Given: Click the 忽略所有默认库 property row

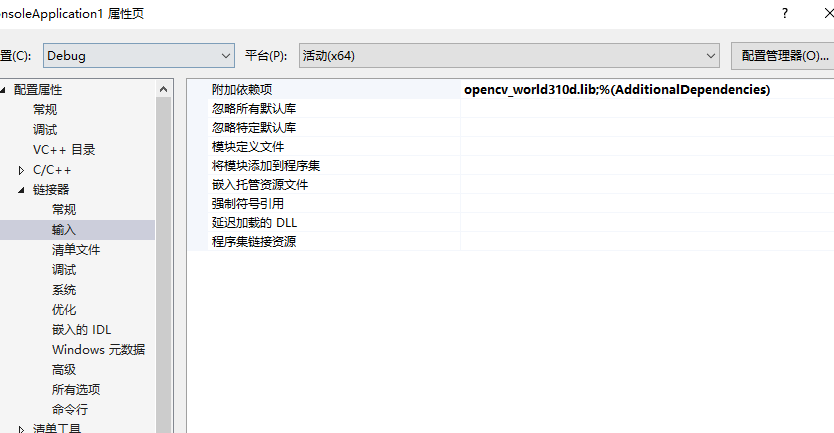Looking at the screenshot, I should 511,109.
